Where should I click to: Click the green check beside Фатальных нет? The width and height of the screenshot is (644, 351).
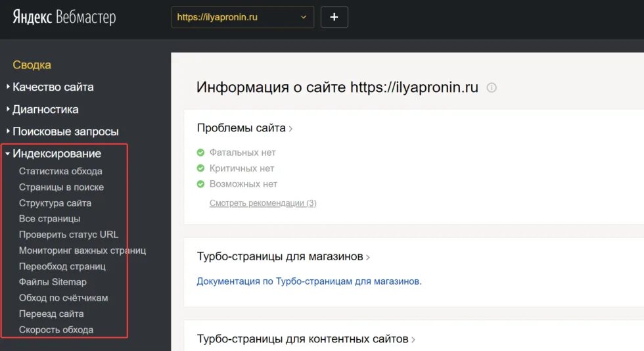pos(200,152)
